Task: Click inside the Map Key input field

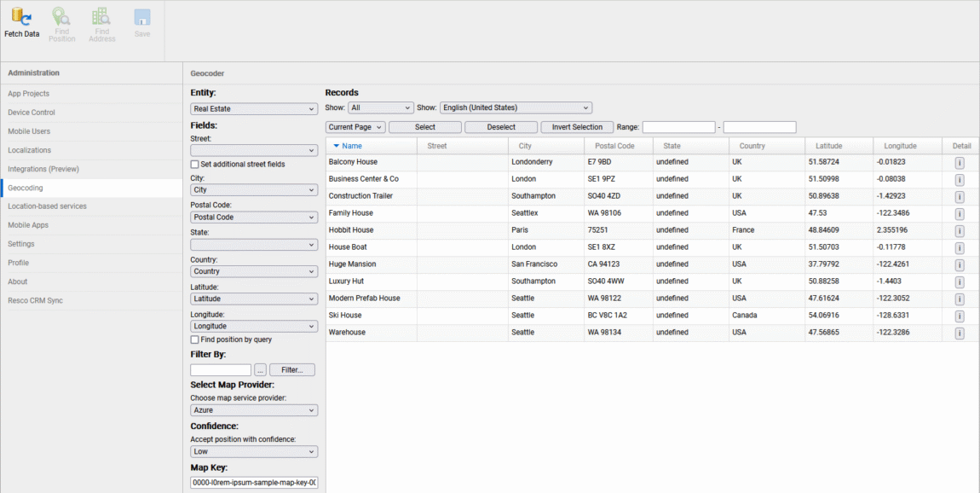Action: (x=253, y=482)
